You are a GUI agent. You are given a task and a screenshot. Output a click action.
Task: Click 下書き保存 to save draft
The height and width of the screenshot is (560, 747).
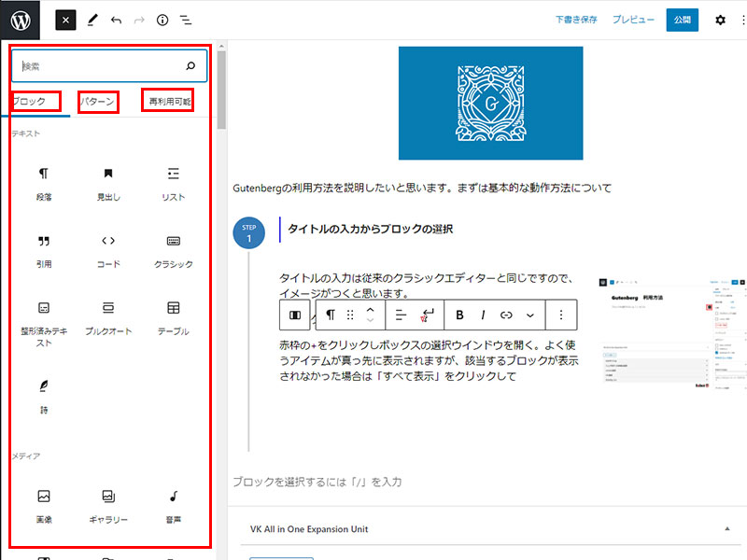(576, 20)
